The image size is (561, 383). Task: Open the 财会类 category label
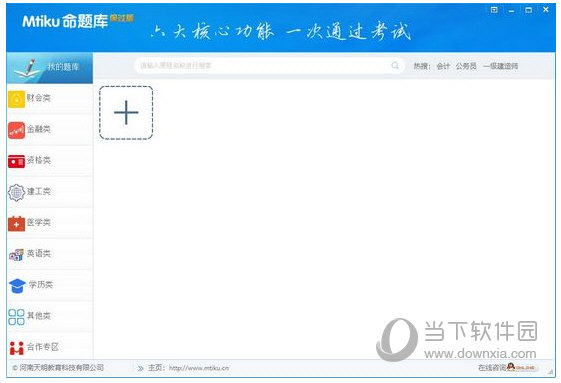(39, 98)
